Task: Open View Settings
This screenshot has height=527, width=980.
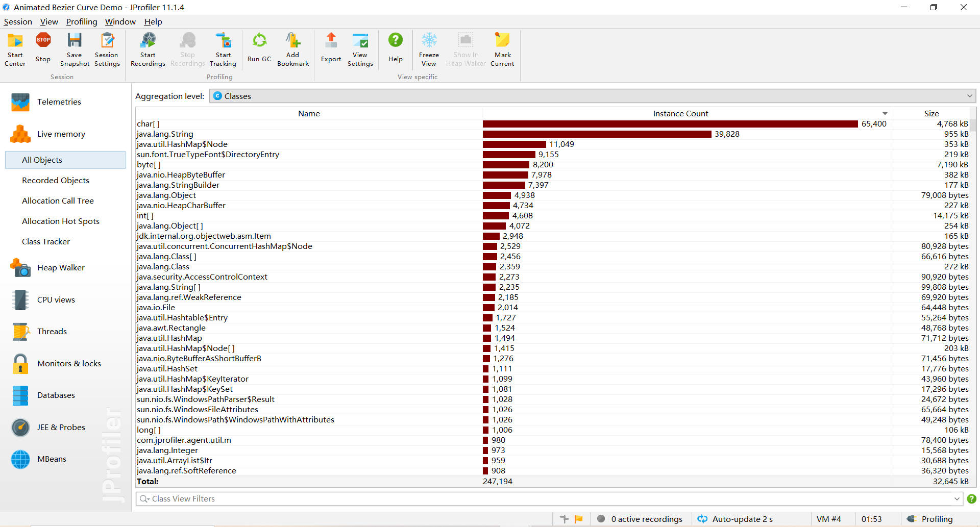Action: point(360,49)
